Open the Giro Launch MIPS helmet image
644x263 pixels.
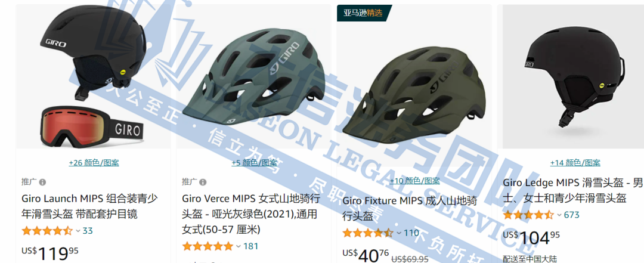[93, 76]
